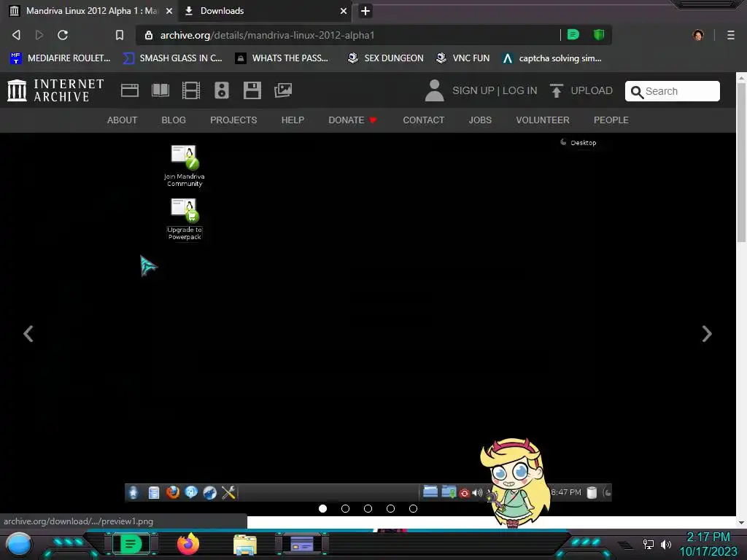Viewport: 747px width, 560px height.
Task: Open WHATS THE PASS... bookmark
Action: click(x=282, y=58)
